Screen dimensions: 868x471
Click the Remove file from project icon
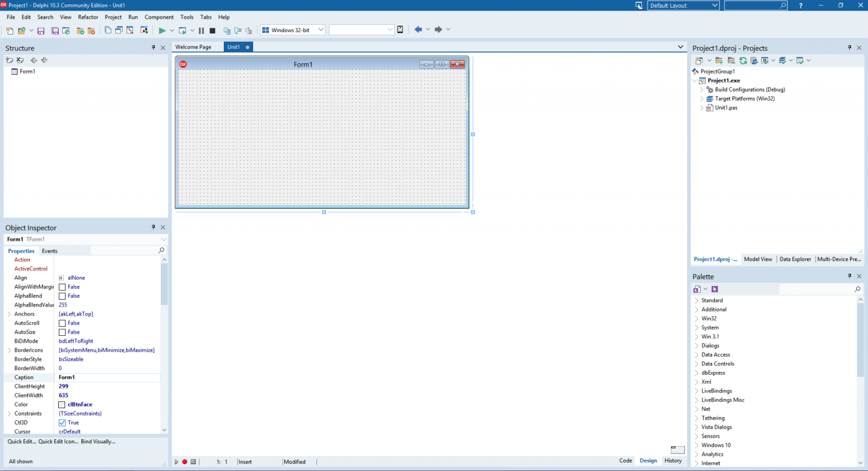[91, 31]
